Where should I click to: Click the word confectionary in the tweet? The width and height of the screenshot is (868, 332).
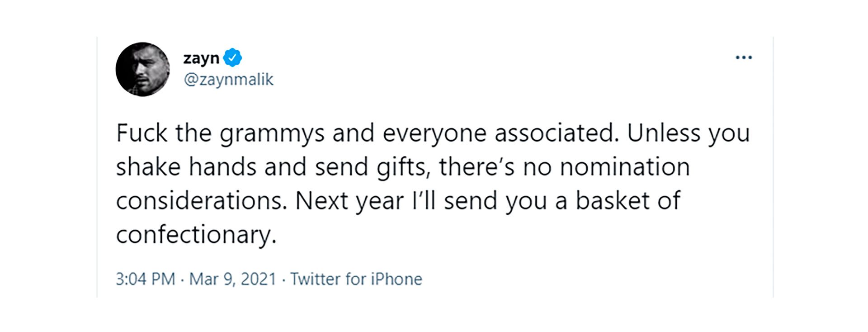[196, 235]
